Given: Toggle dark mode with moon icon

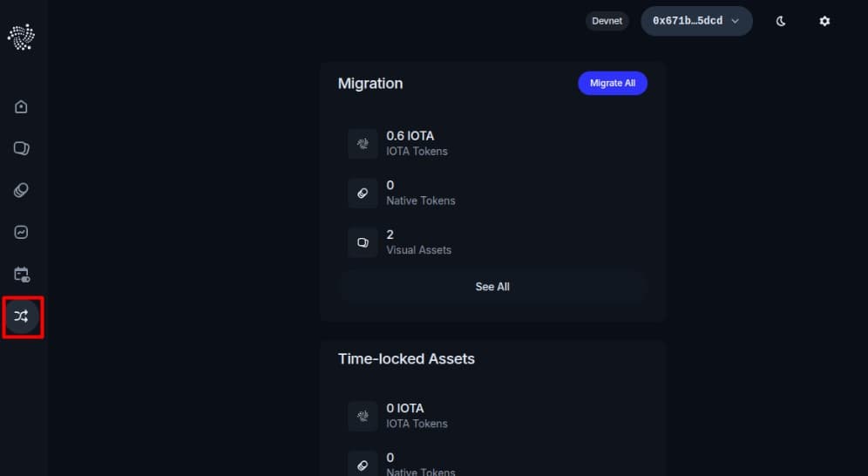Looking at the screenshot, I should (781, 21).
